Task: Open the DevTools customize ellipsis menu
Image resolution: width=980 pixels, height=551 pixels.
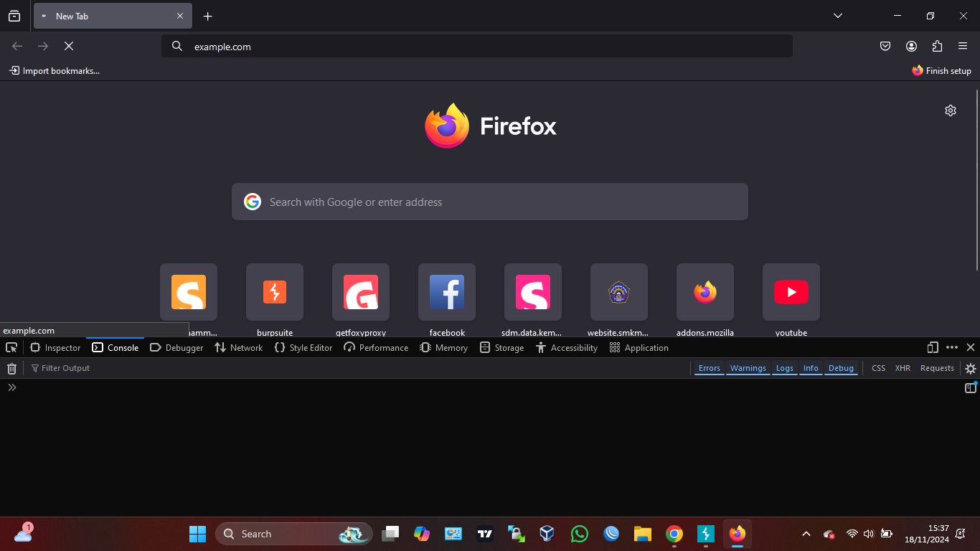Action: pyautogui.click(x=952, y=347)
